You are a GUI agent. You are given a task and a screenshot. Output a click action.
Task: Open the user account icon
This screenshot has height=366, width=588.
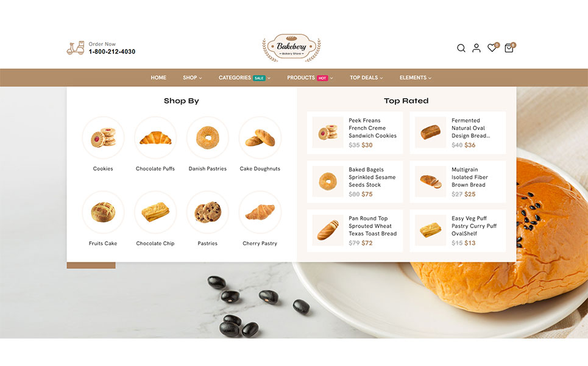tap(476, 48)
